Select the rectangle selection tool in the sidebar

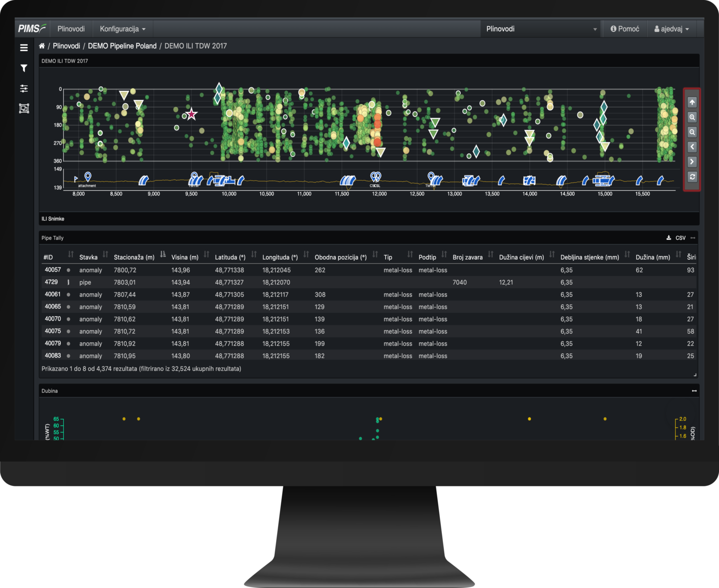[23, 109]
